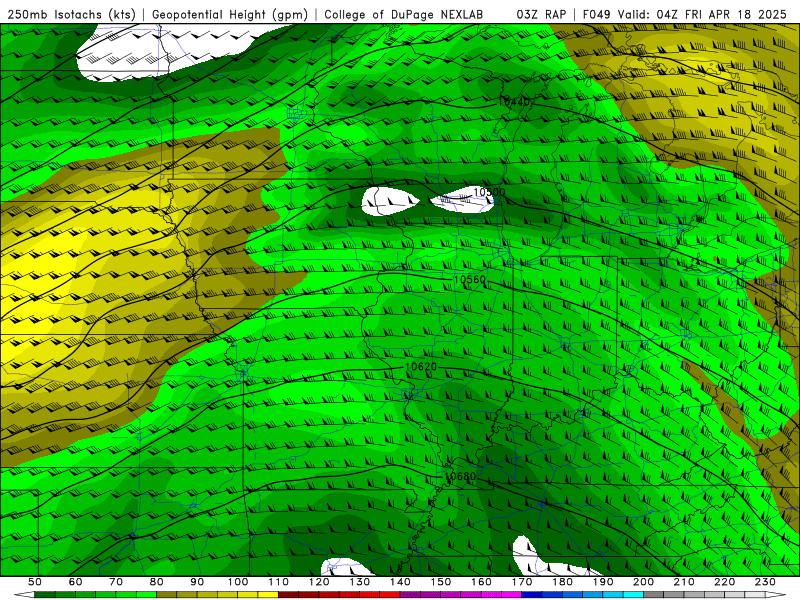Viewport: 800px width, 600px height.
Task: Select the brightest yellow swatch in color bar
Action: [268, 594]
